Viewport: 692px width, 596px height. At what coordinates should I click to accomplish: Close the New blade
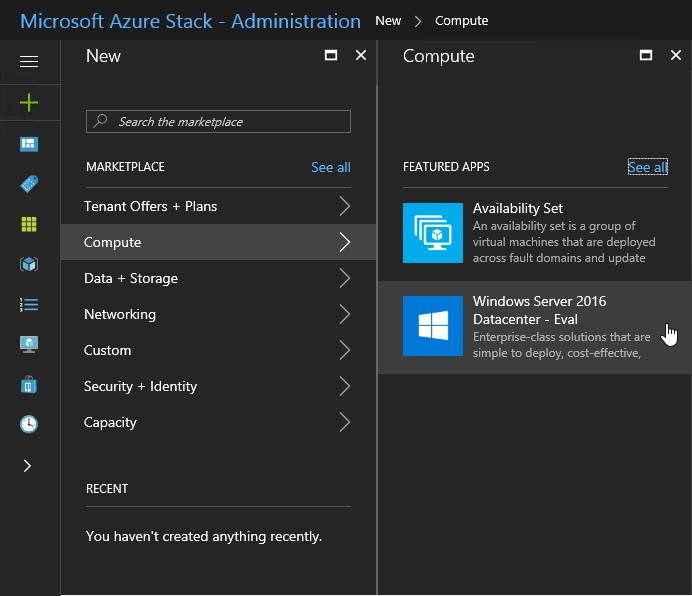(x=361, y=55)
